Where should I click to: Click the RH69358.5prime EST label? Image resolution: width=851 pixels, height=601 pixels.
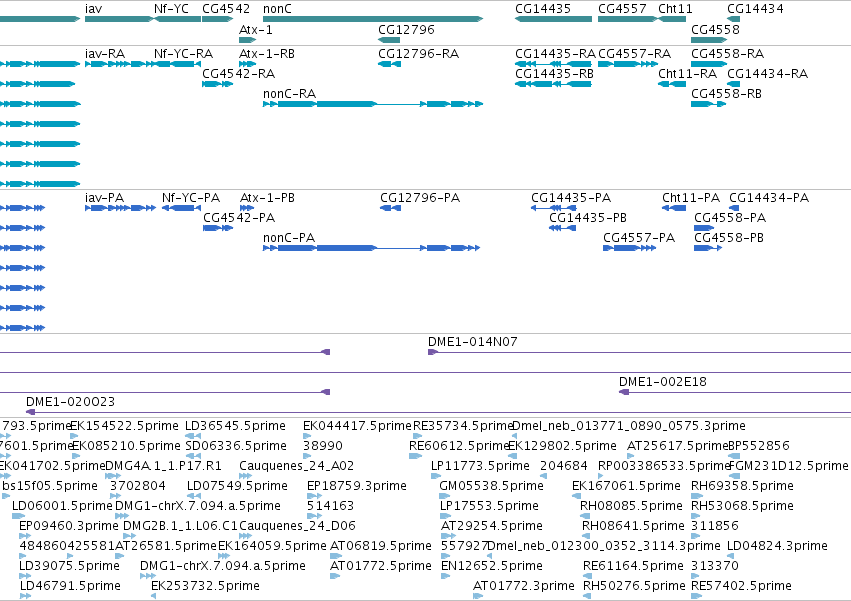[x=742, y=486]
